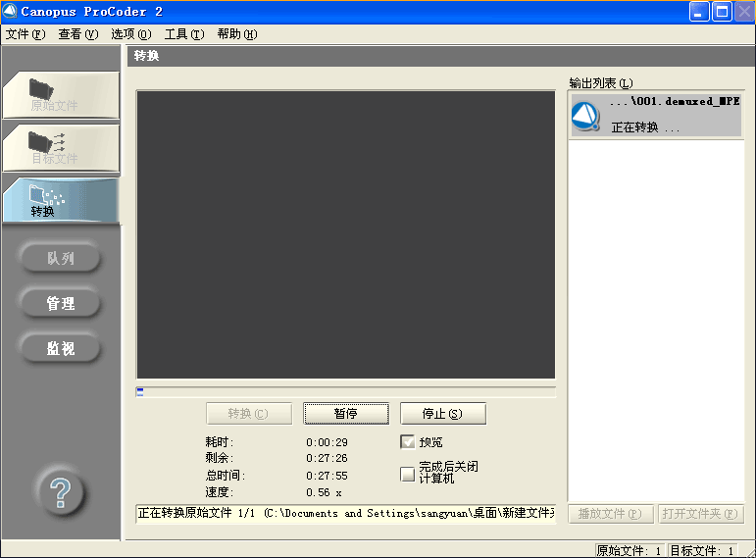Click the Canopus ProCoder title bar icon
This screenshot has width=756, height=558.
(10, 11)
